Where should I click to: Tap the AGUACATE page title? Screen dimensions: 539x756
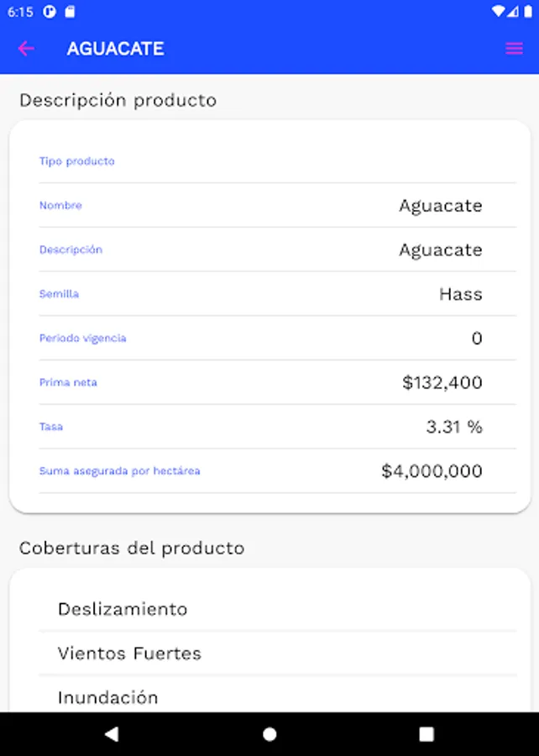(x=115, y=49)
